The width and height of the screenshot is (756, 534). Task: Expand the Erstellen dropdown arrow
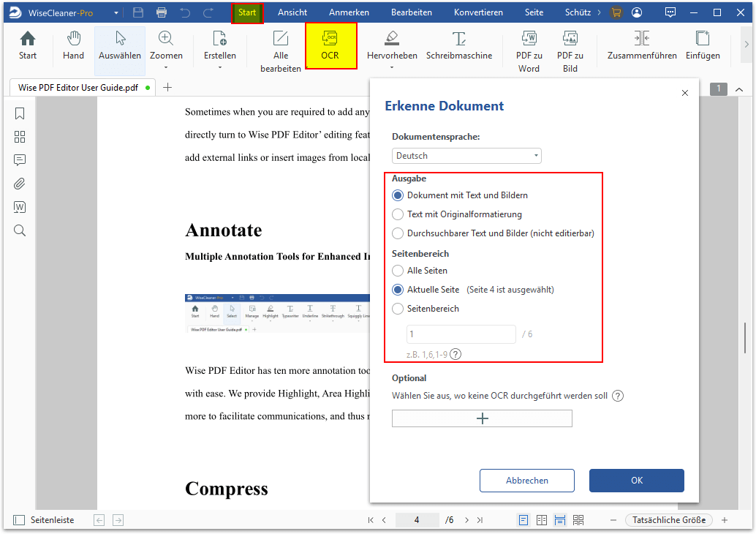click(220, 67)
